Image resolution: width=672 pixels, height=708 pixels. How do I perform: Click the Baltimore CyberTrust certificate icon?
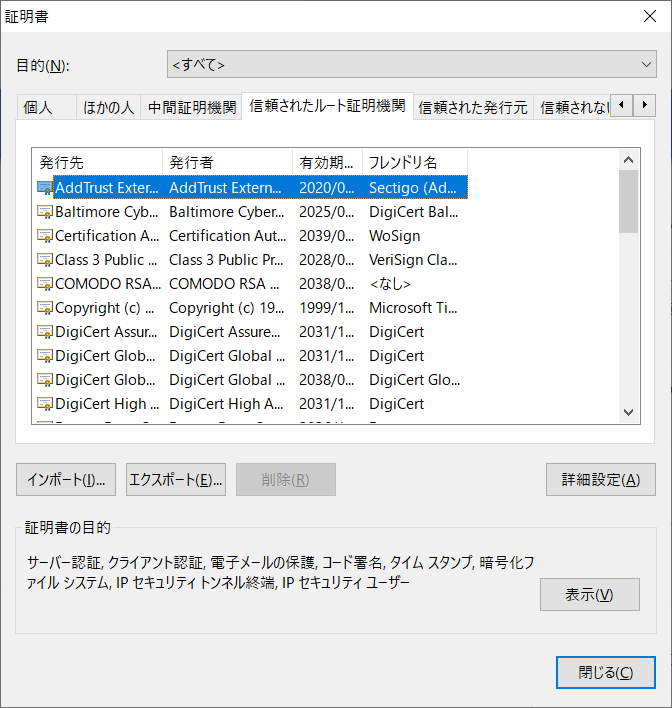click(45, 212)
